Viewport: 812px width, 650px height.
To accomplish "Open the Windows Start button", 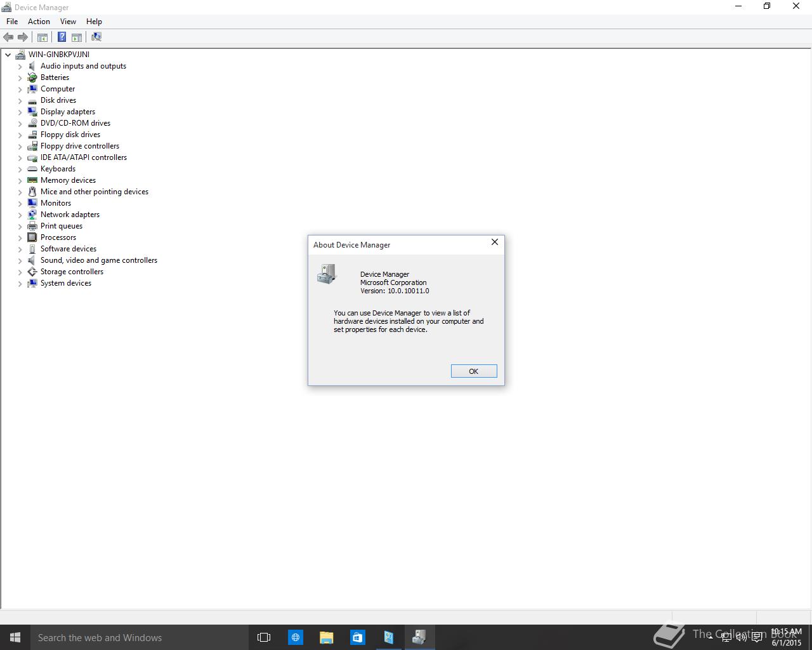I will [x=15, y=637].
